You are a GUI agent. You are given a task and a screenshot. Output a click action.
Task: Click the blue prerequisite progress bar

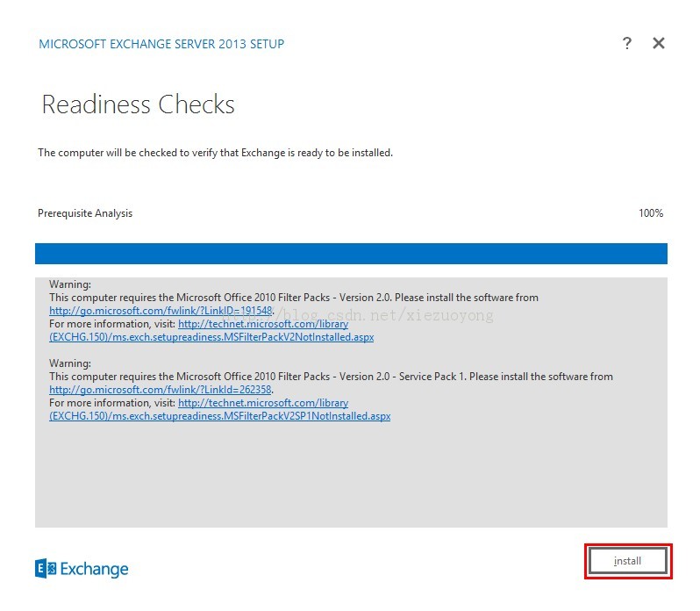coord(351,254)
